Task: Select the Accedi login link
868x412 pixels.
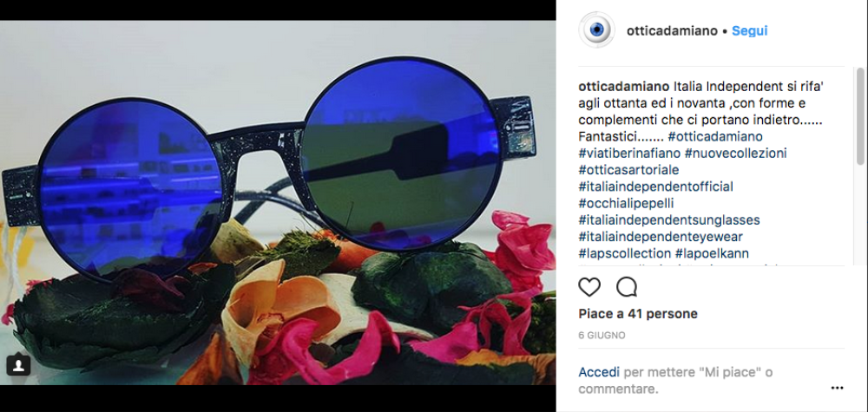Action: coord(598,372)
